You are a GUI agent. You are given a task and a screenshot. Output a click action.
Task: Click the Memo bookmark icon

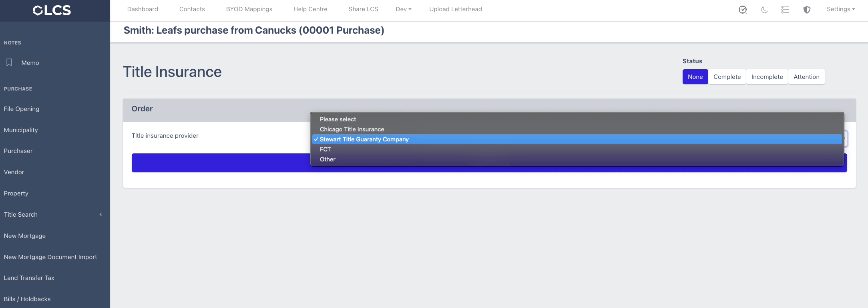[x=9, y=62]
